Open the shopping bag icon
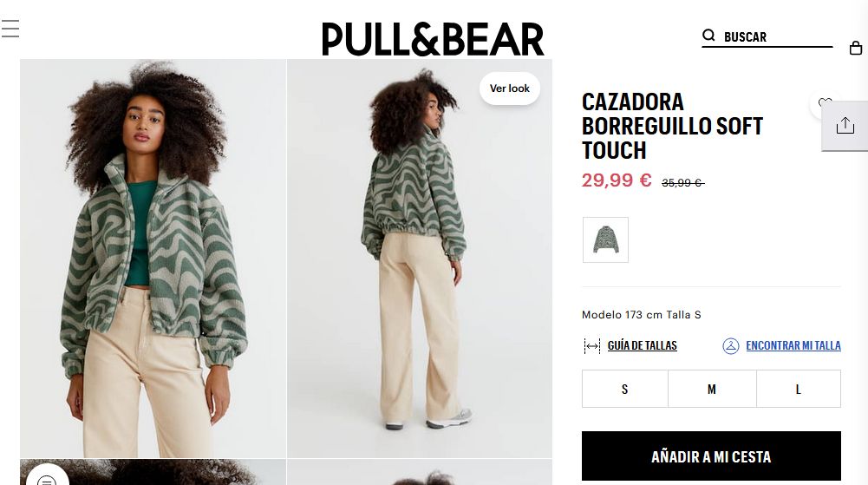The image size is (868, 485). point(856,49)
